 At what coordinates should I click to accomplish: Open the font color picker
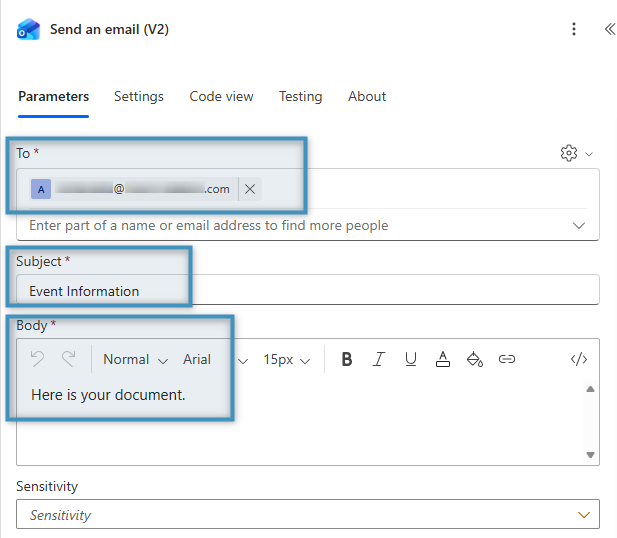point(443,359)
